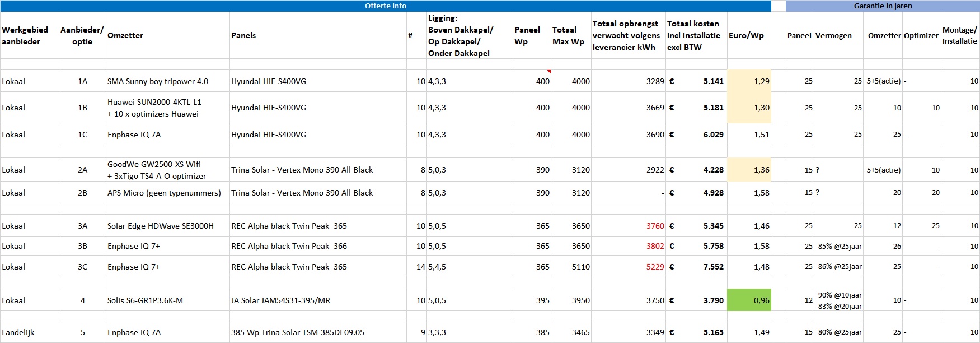Select '385 Wp Trina Solar TSM-385DE09.05' cell
980x343 pixels.
click(x=318, y=332)
